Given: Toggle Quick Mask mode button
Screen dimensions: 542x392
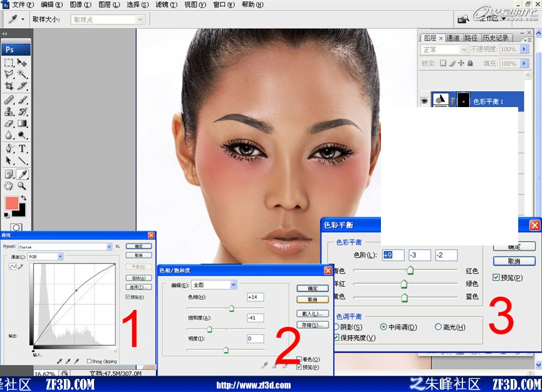Looking at the screenshot, I should tap(16, 227).
